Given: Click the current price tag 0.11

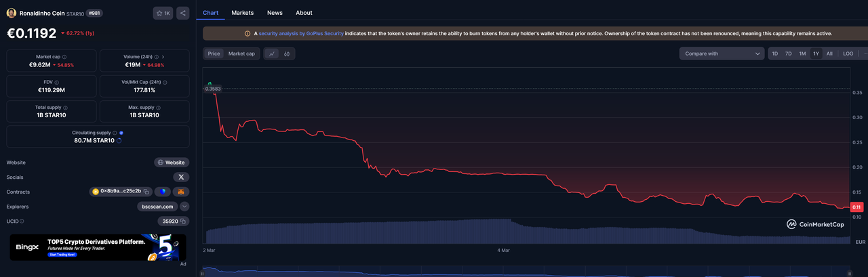Looking at the screenshot, I should coord(856,207).
